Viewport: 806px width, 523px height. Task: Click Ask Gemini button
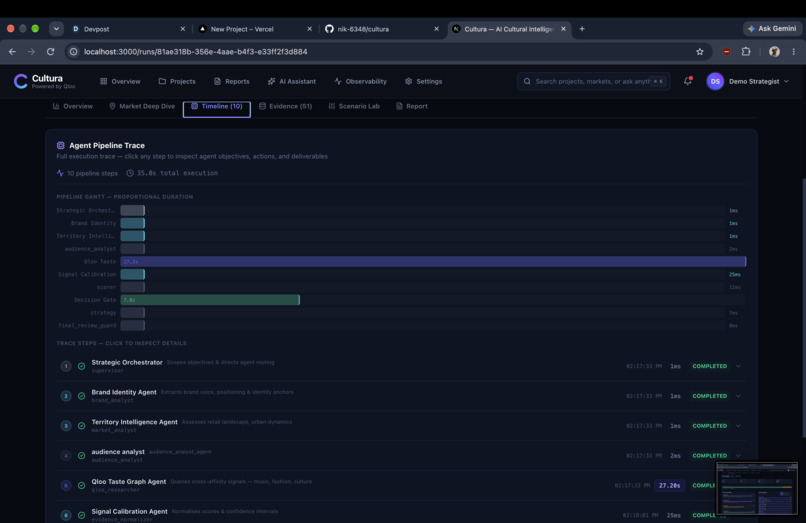[x=772, y=29]
